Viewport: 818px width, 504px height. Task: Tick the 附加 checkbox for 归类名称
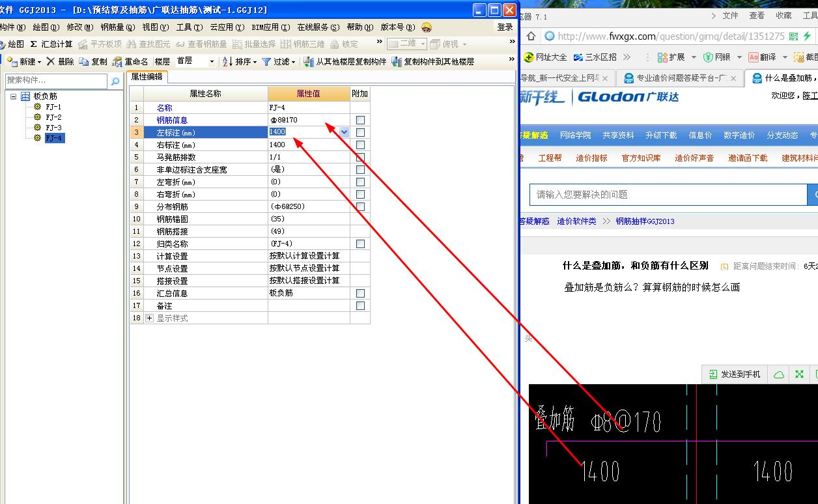(x=360, y=244)
